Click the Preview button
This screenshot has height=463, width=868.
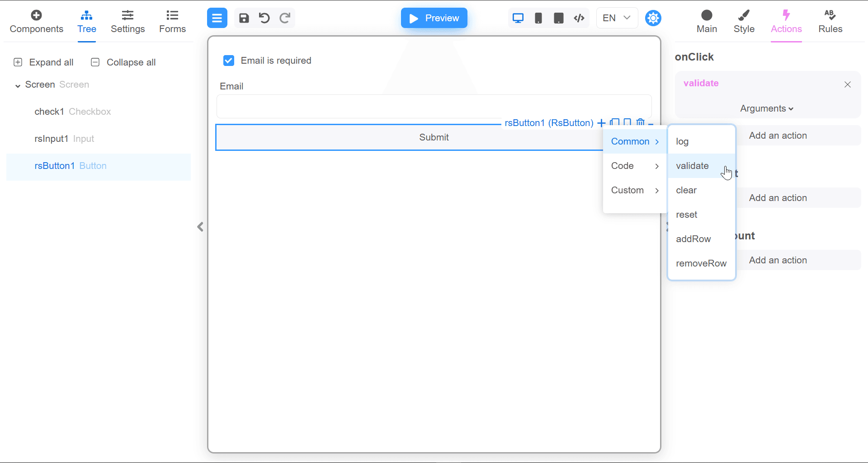click(x=434, y=18)
